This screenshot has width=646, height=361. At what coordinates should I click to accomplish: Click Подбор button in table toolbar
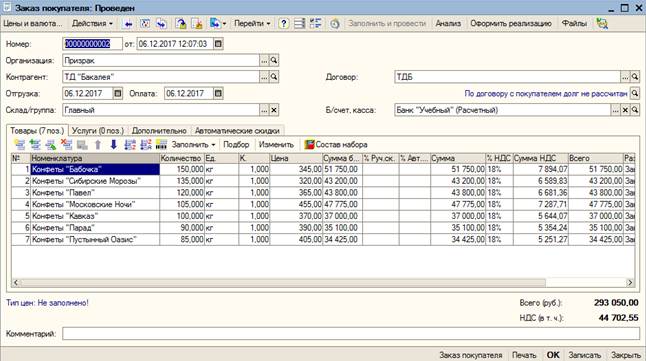pyautogui.click(x=236, y=145)
